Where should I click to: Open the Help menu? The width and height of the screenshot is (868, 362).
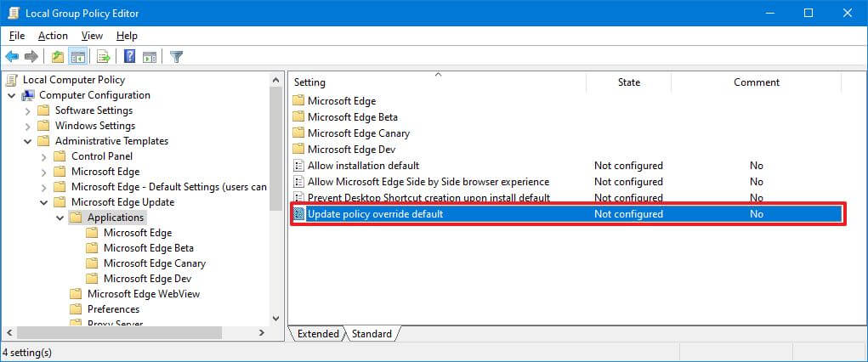tap(127, 36)
